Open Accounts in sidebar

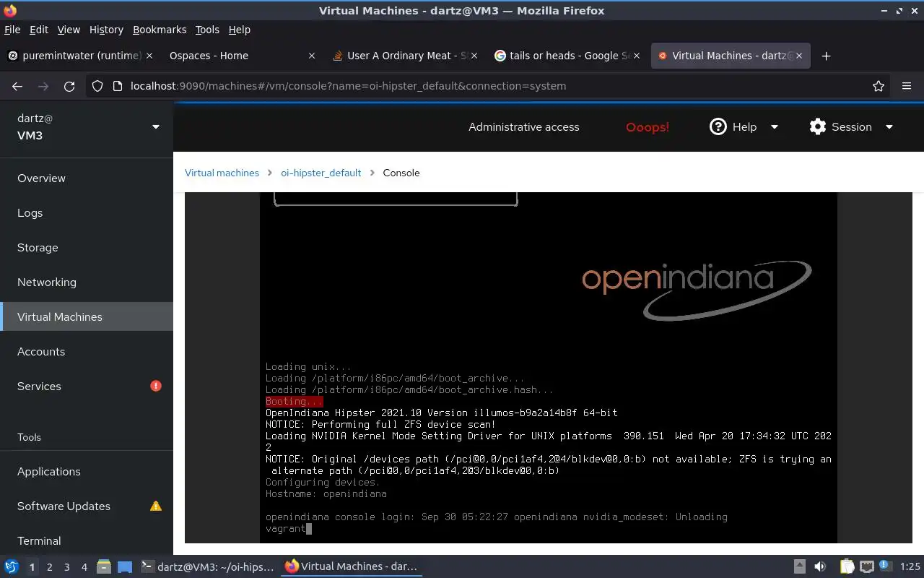pyautogui.click(x=87, y=351)
